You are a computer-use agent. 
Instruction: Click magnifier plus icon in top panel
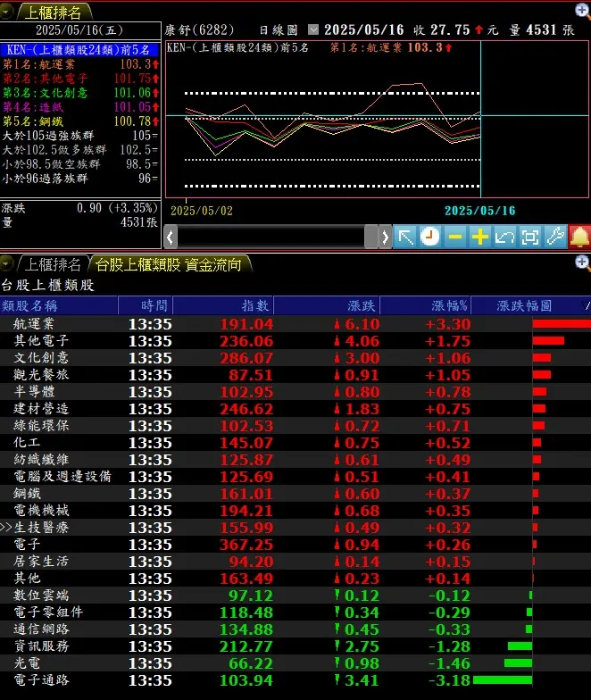tap(582, 11)
